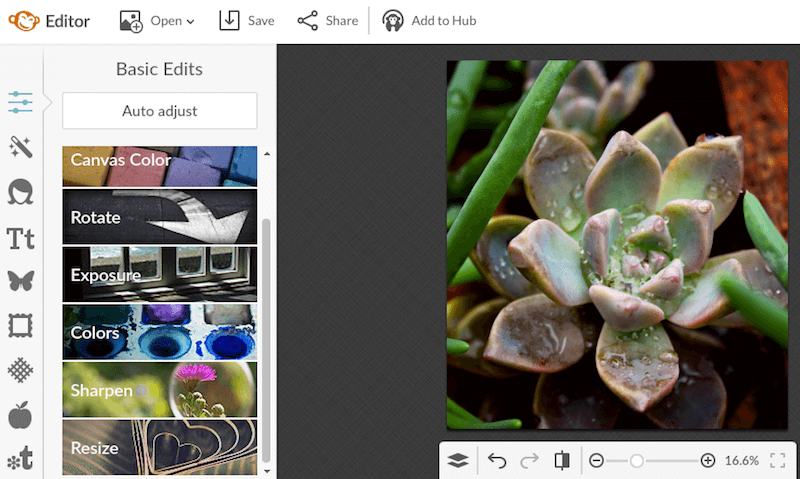This screenshot has width=800, height=479.
Task: Open the Text Tt tab
Action: [x=20, y=238]
